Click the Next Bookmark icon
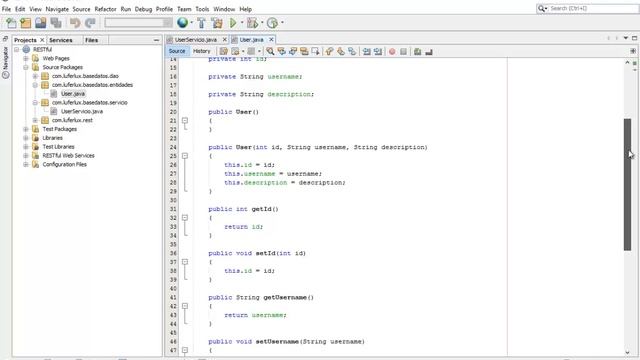The width and height of the screenshot is (640, 360). click(340, 51)
